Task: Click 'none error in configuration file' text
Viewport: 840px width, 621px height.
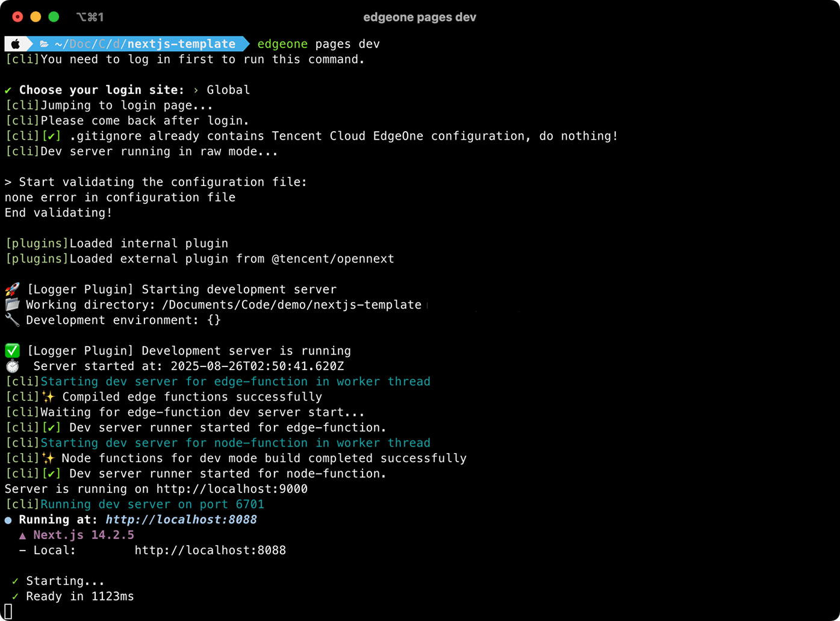Action: pos(120,197)
